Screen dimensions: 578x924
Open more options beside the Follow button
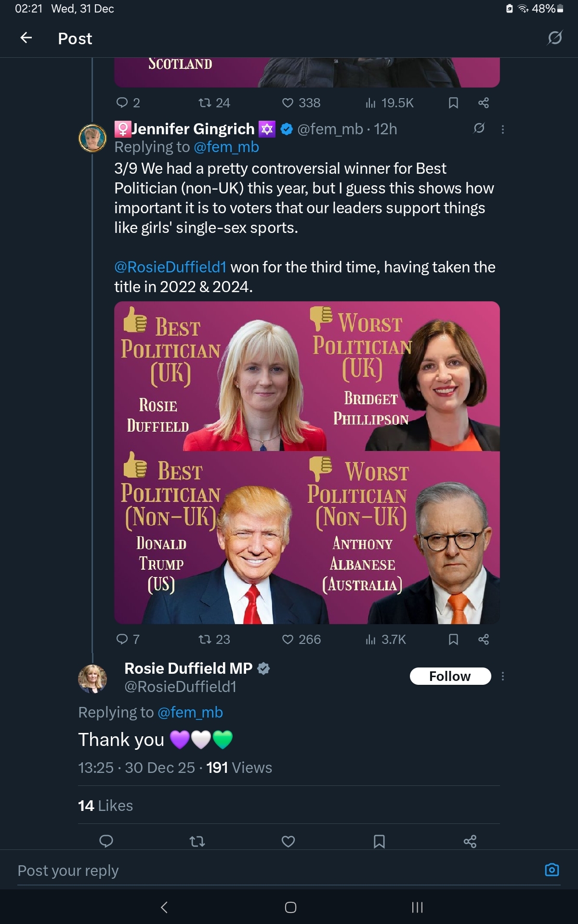click(503, 676)
